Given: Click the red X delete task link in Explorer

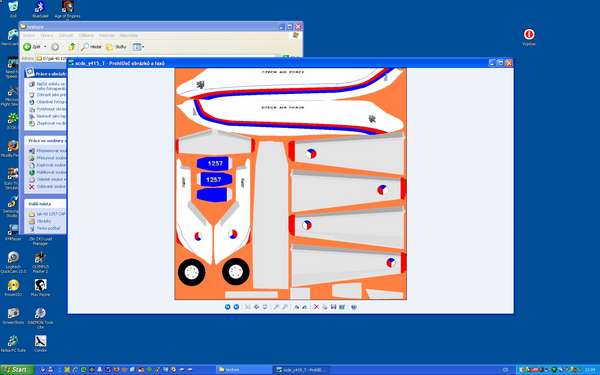Looking at the screenshot, I should click(x=47, y=187).
